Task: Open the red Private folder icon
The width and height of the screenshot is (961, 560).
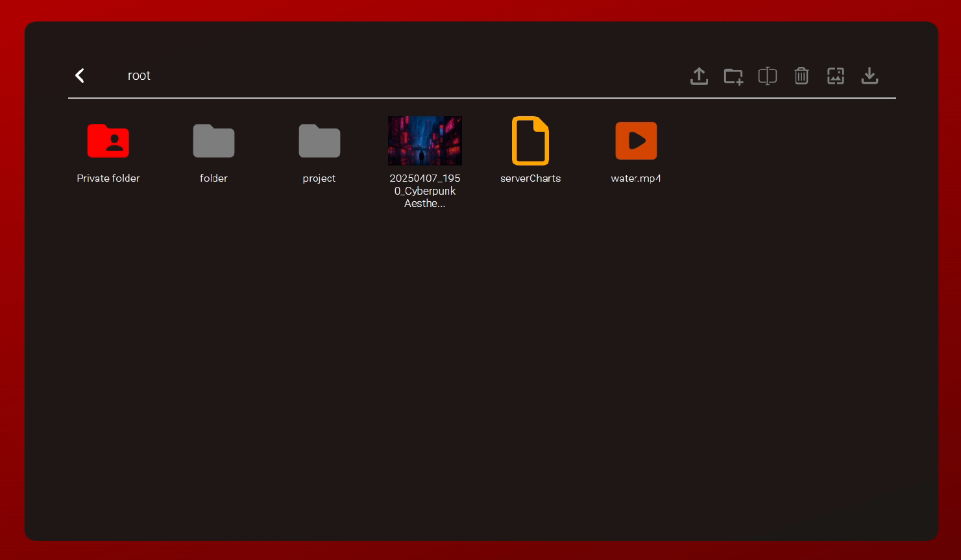Action: (108, 141)
